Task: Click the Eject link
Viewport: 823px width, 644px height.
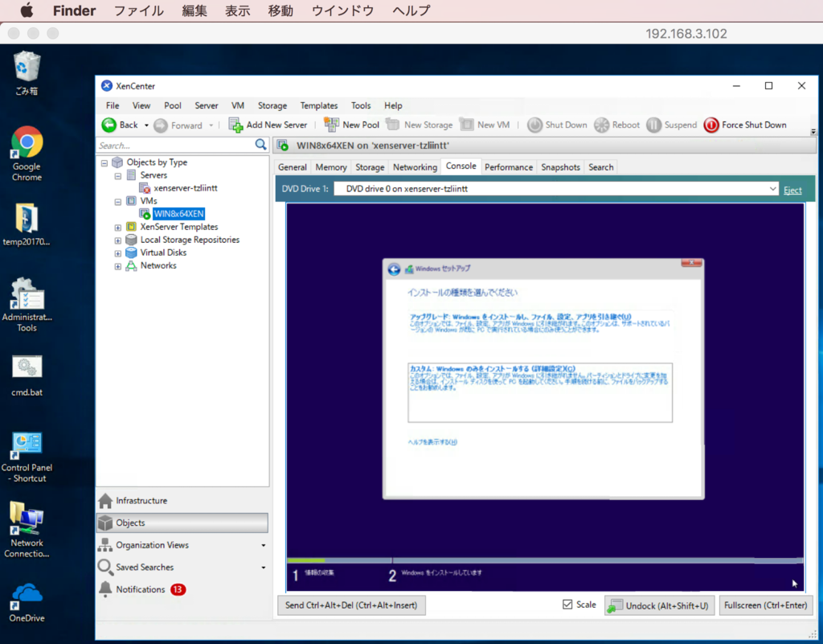Action: click(x=792, y=190)
